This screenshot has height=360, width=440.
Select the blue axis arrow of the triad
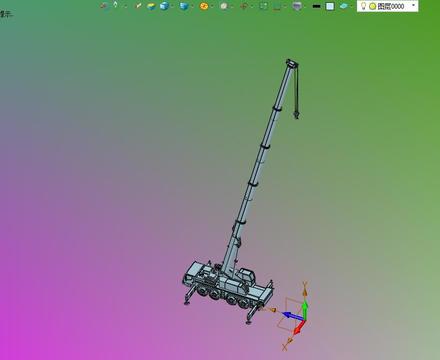point(292,315)
